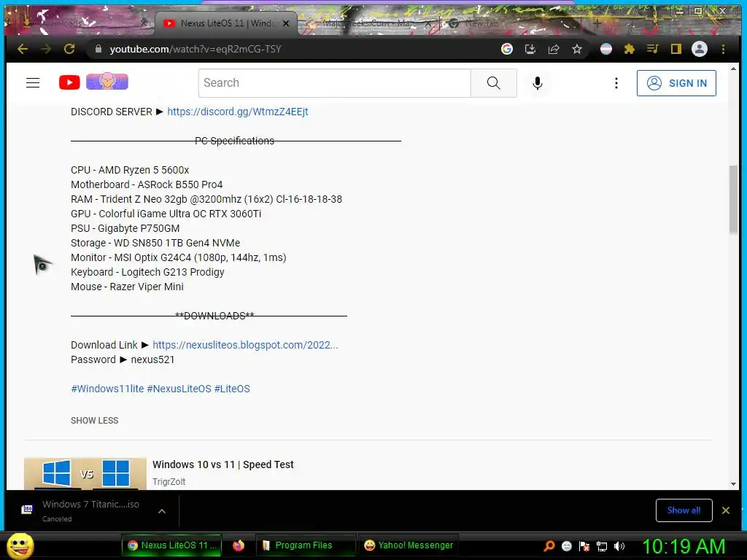Click the #LiteOS hashtag

(232, 389)
